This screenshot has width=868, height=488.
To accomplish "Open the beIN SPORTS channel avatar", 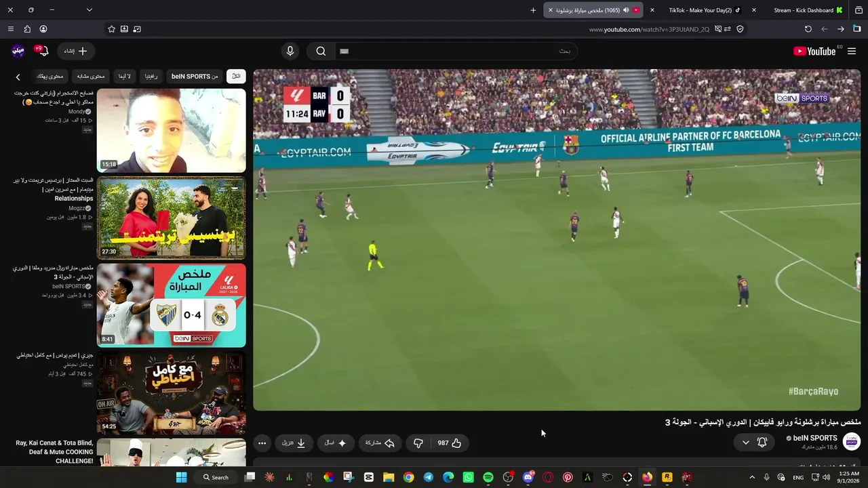I will [x=852, y=442].
